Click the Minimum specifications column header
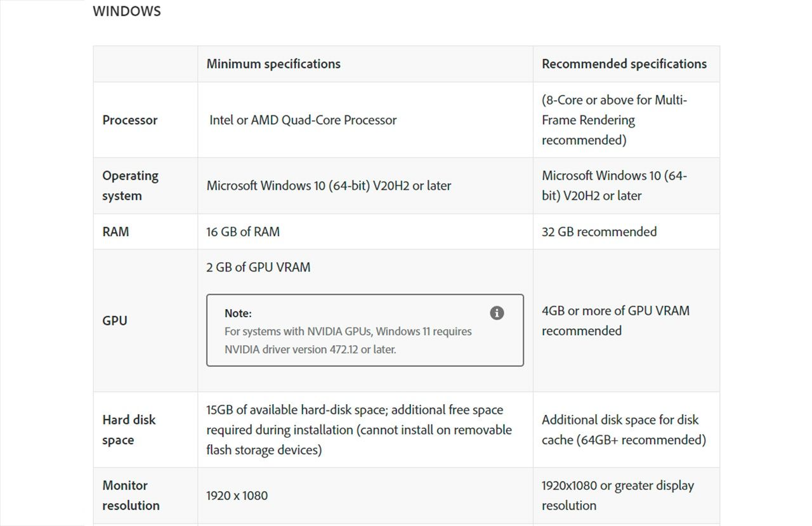Viewport: 812px width, 526px height. (x=273, y=64)
